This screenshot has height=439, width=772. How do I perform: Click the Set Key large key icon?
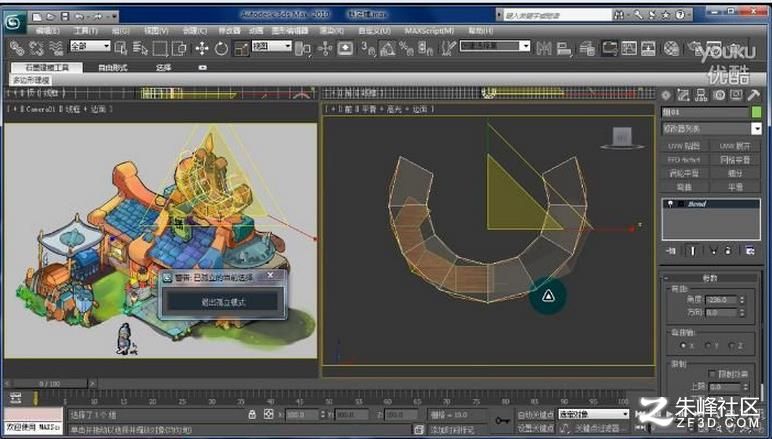(x=502, y=421)
